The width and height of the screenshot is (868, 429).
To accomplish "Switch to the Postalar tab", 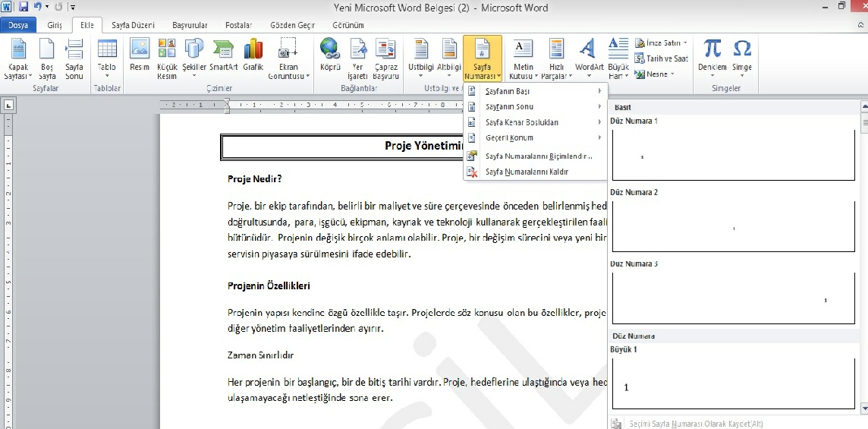I will coord(238,25).
